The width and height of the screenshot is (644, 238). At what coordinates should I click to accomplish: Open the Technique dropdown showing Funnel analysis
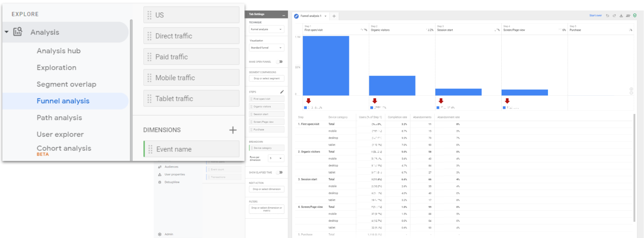point(266,29)
